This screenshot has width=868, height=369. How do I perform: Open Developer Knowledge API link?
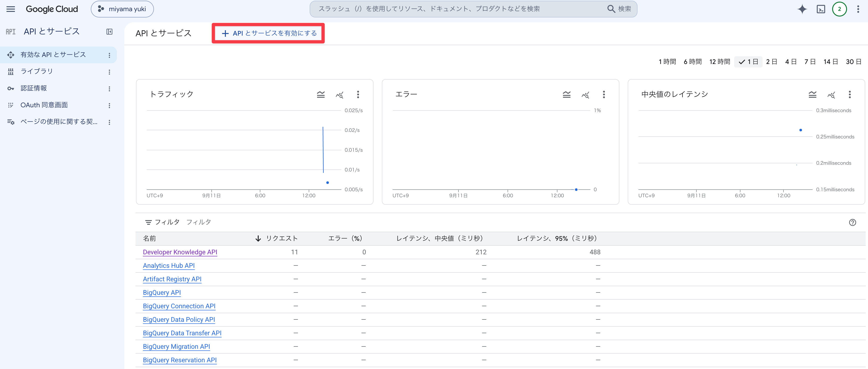tap(180, 252)
